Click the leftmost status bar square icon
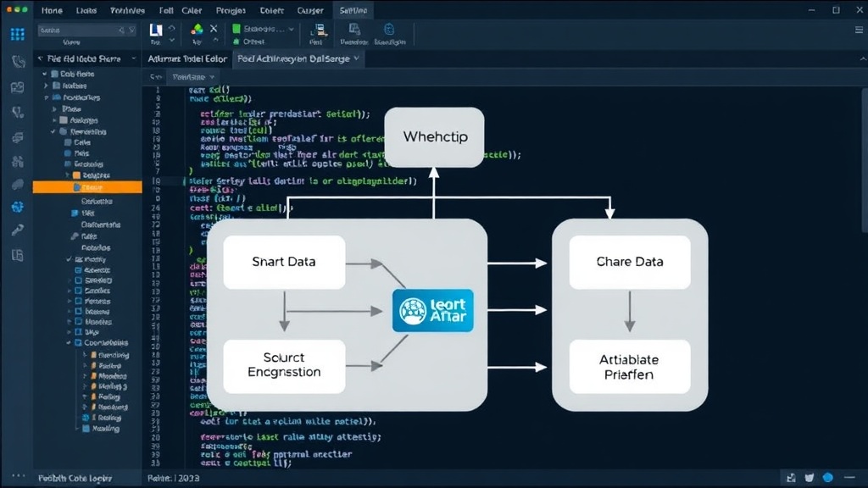The image size is (868, 488). coord(791,478)
